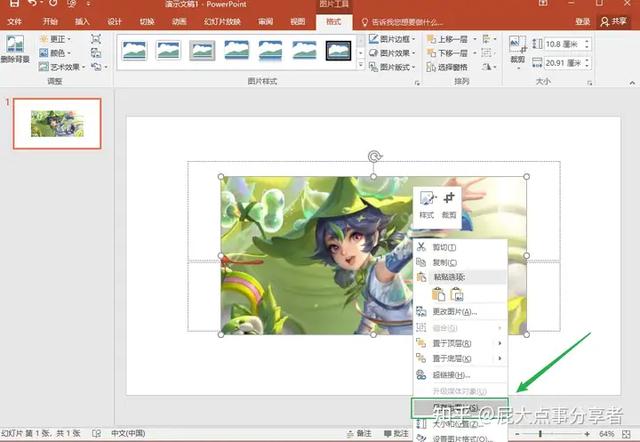The height and width of the screenshot is (442, 640).
Task: Open the Align objects dropdown
Action: 489,39
